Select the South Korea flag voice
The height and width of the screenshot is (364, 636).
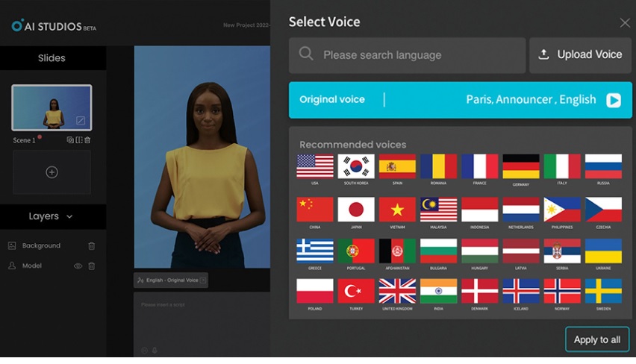pos(356,166)
